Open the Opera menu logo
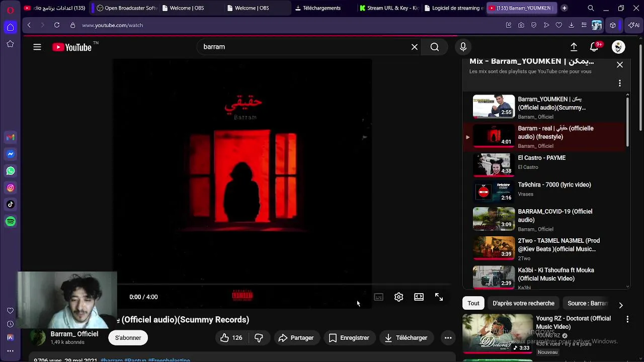Screen dimensions: 644x362 10,10
